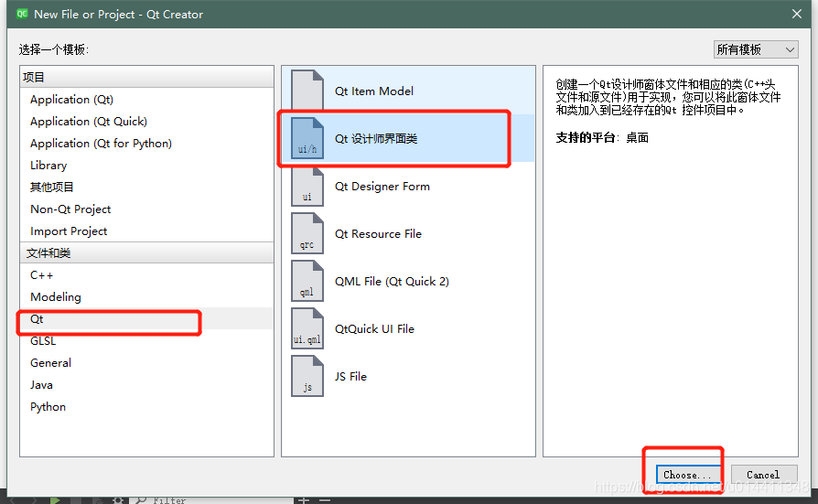The image size is (818, 504).
Task: Click the Filter field in background window
Action: pos(211,500)
